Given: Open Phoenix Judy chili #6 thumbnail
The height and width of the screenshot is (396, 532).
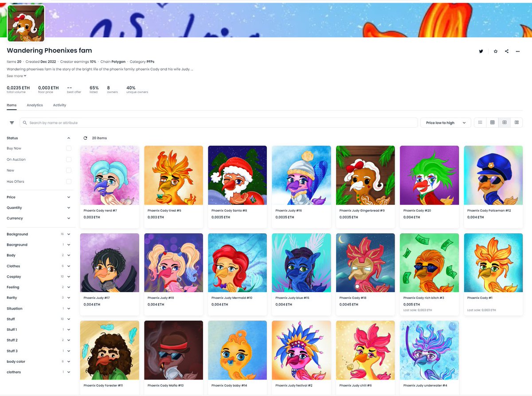Looking at the screenshot, I should click(x=365, y=350).
